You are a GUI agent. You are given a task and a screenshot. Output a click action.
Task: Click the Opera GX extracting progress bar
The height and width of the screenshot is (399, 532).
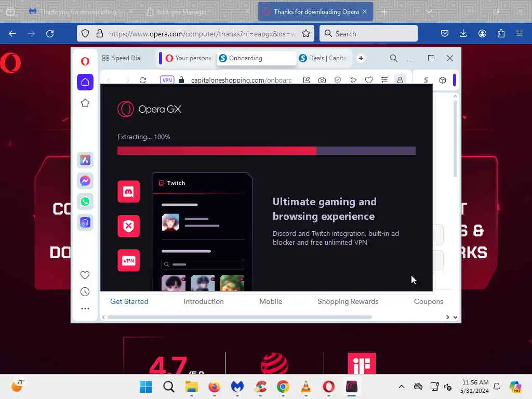click(267, 151)
